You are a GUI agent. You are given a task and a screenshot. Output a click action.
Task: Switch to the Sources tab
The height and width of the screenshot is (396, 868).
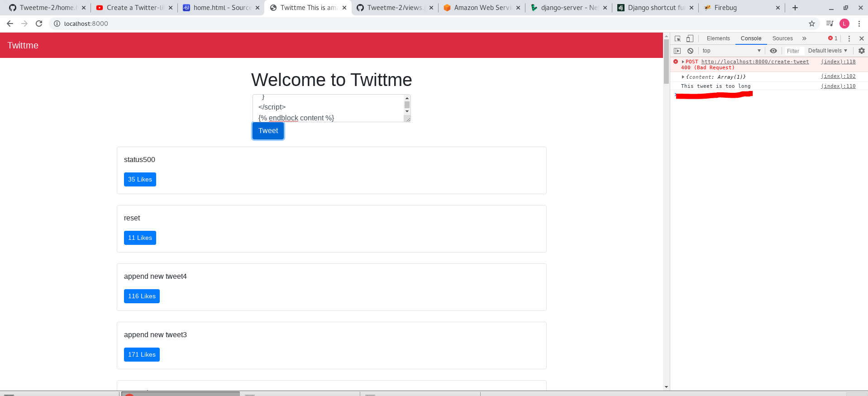(x=782, y=38)
